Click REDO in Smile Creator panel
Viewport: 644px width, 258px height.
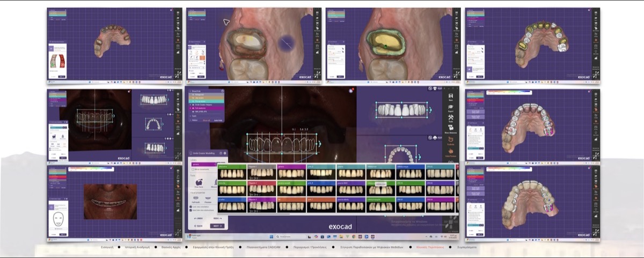pos(218,218)
